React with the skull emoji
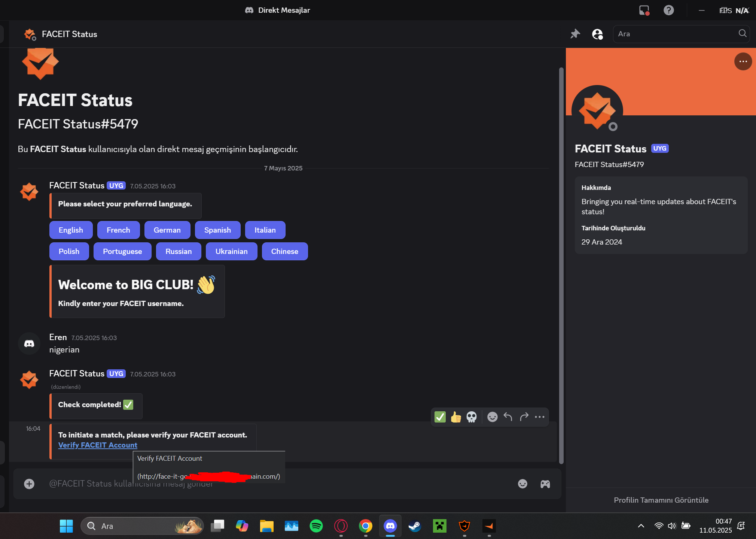This screenshot has height=539, width=756. click(x=472, y=417)
